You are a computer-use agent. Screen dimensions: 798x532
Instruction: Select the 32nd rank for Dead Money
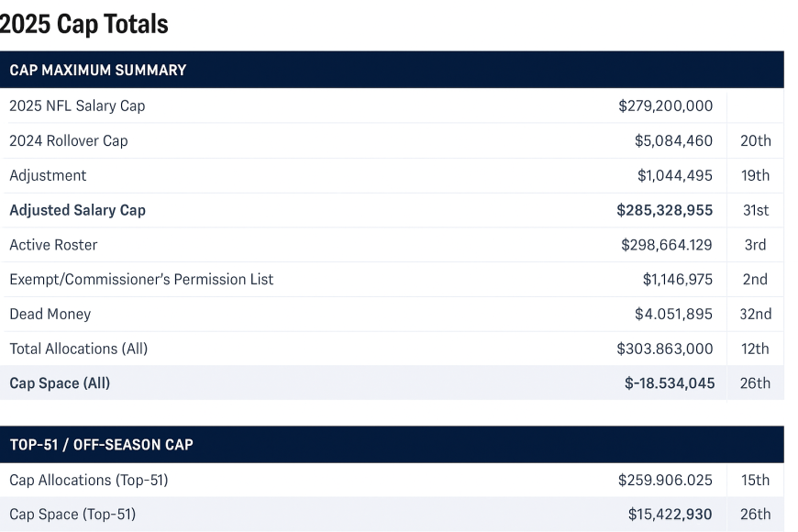click(755, 314)
